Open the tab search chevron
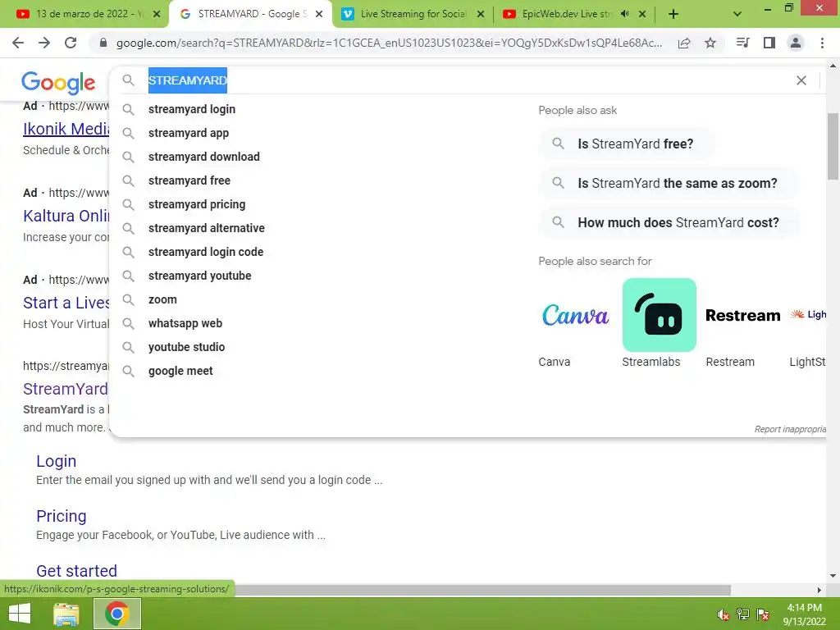 [737, 15]
